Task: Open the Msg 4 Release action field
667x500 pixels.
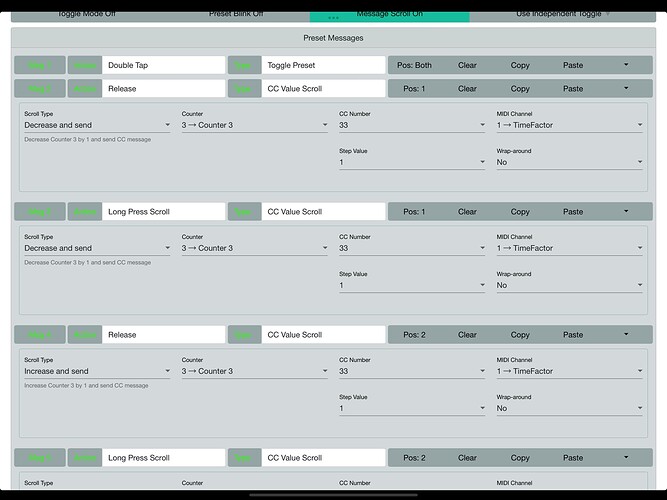Action: 163,334
